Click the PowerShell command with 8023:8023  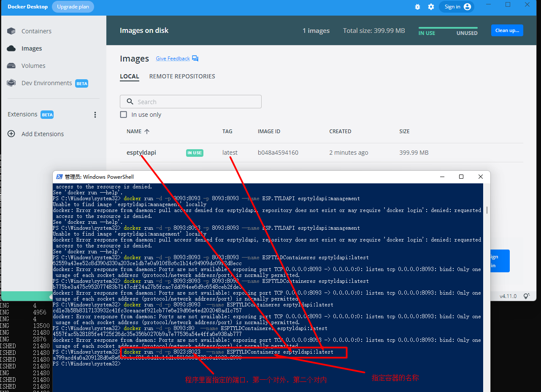coord(229,352)
